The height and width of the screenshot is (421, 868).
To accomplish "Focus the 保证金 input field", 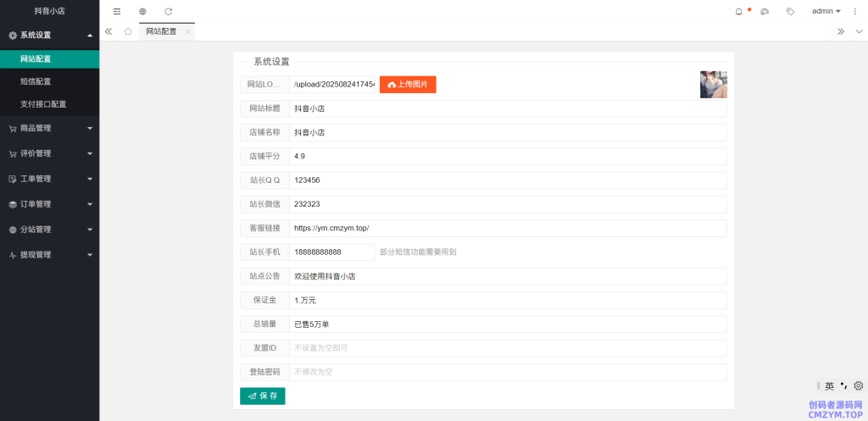I will [x=508, y=301].
